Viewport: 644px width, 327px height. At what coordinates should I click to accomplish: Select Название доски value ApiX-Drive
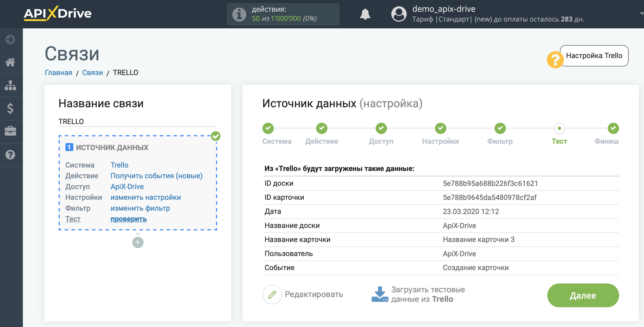pos(459,225)
